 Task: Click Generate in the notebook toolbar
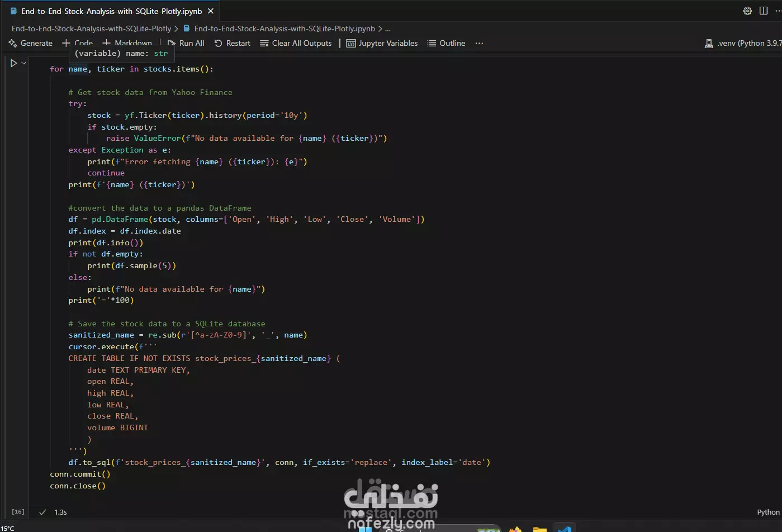pyautogui.click(x=31, y=43)
